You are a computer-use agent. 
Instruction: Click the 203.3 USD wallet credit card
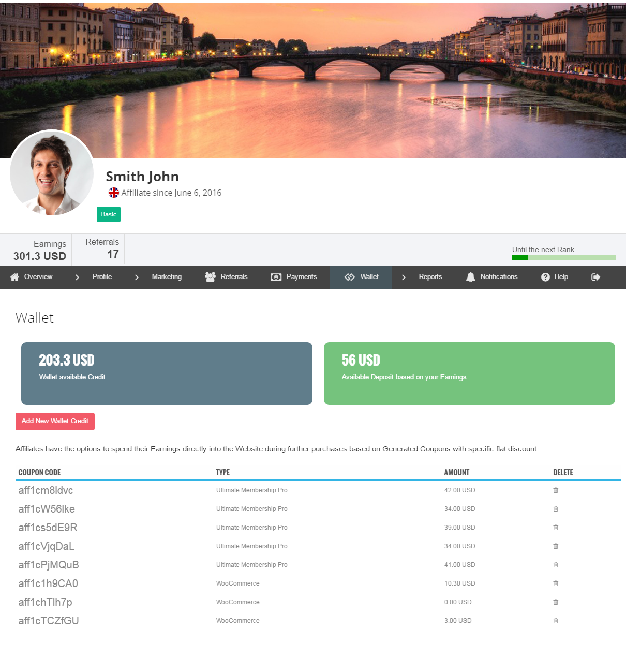pos(167,373)
